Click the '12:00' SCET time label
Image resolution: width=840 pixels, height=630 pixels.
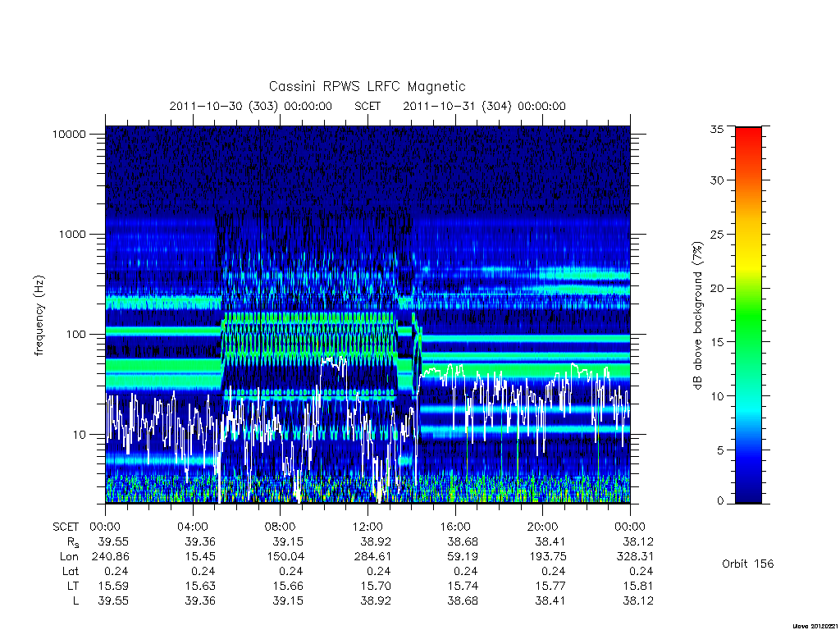pyautogui.click(x=368, y=527)
